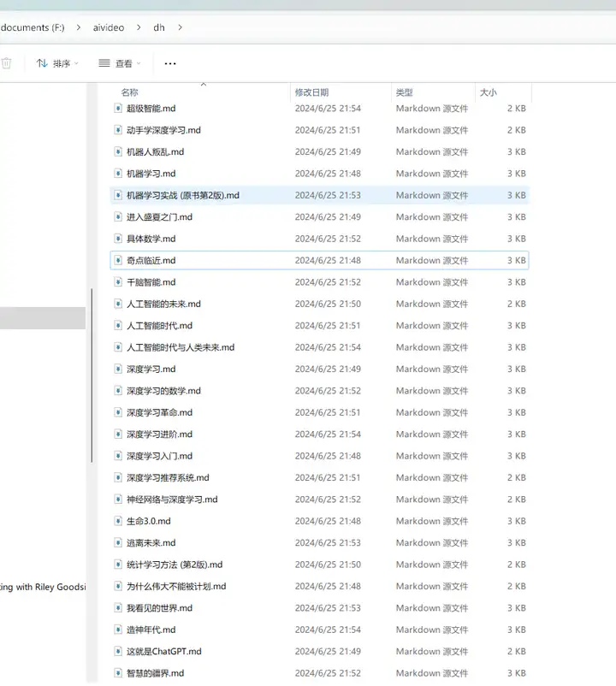Image resolution: width=616 pixels, height=686 pixels.
Task: Expand chevron after aivideo breadcrumb
Action: pos(139,27)
